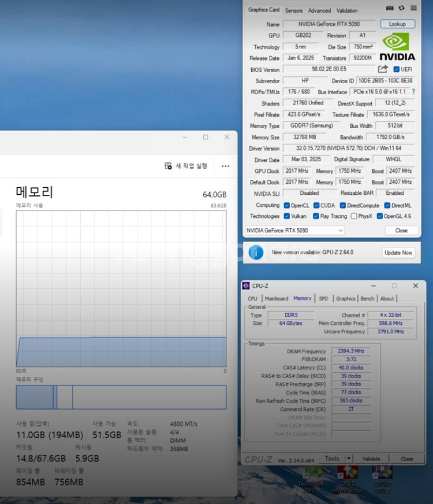Click the memory composition bar in Task Manager

[x=121, y=397]
